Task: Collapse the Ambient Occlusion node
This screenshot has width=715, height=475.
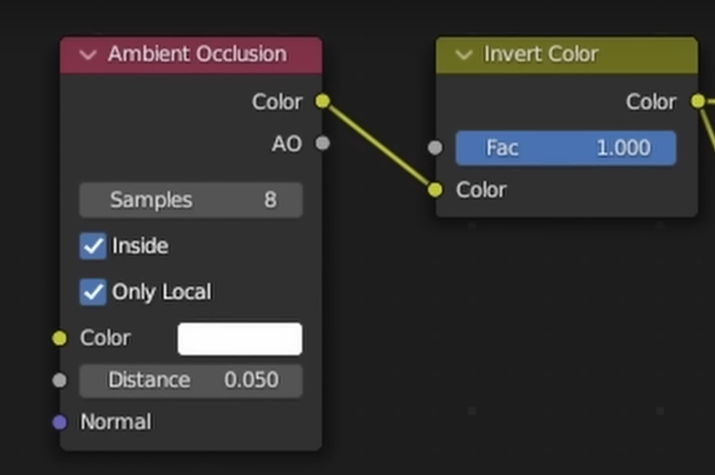Action: [x=88, y=55]
